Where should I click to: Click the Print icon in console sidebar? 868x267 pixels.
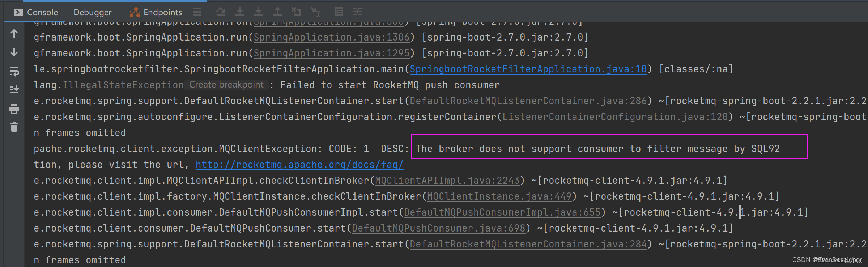tap(14, 109)
